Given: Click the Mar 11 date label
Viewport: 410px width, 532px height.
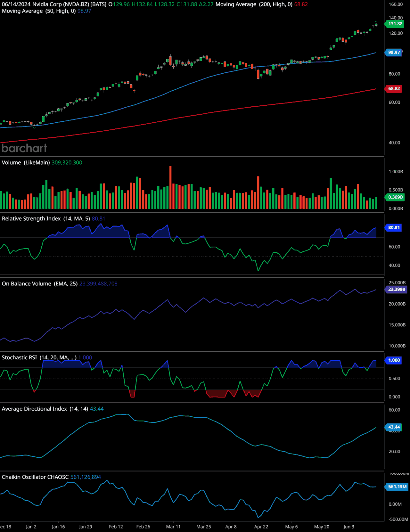Looking at the screenshot, I should pyautogui.click(x=173, y=527).
